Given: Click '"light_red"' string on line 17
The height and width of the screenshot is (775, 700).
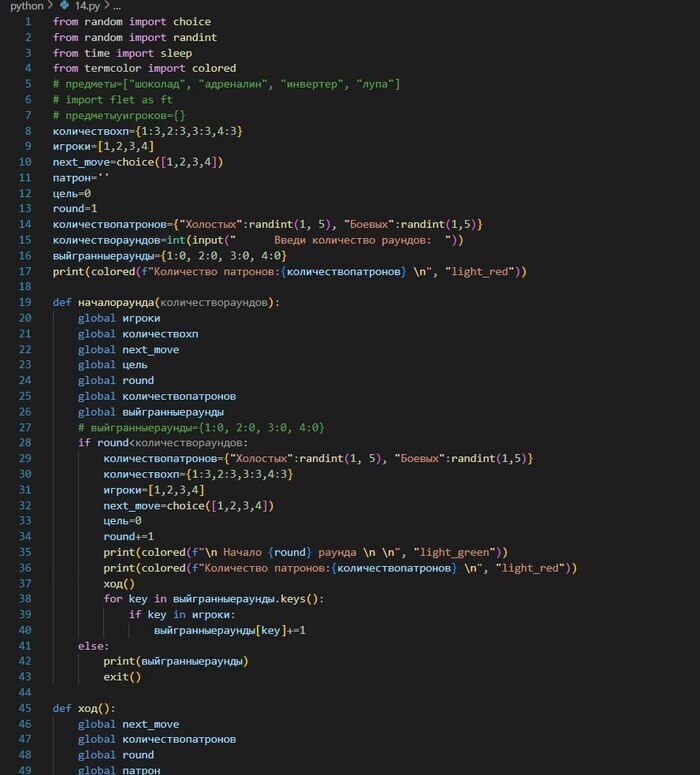Looking at the screenshot, I should click(480, 271).
